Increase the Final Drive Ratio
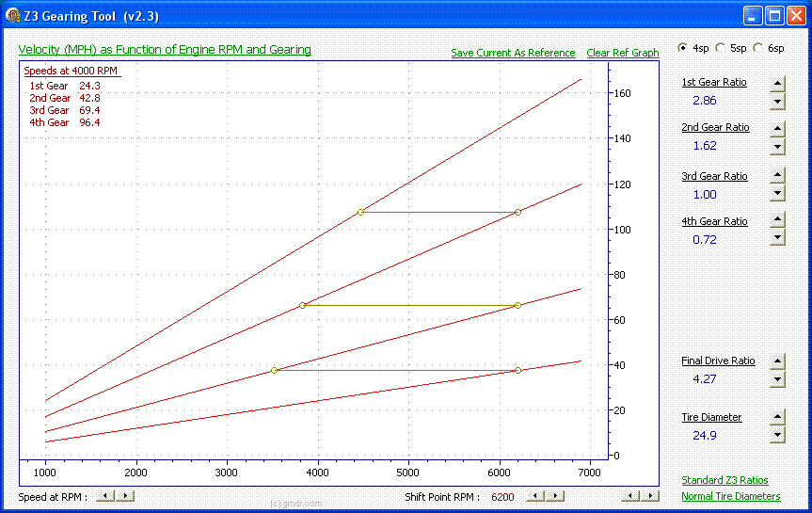Image resolution: width=812 pixels, height=513 pixels. (x=777, y=361)
